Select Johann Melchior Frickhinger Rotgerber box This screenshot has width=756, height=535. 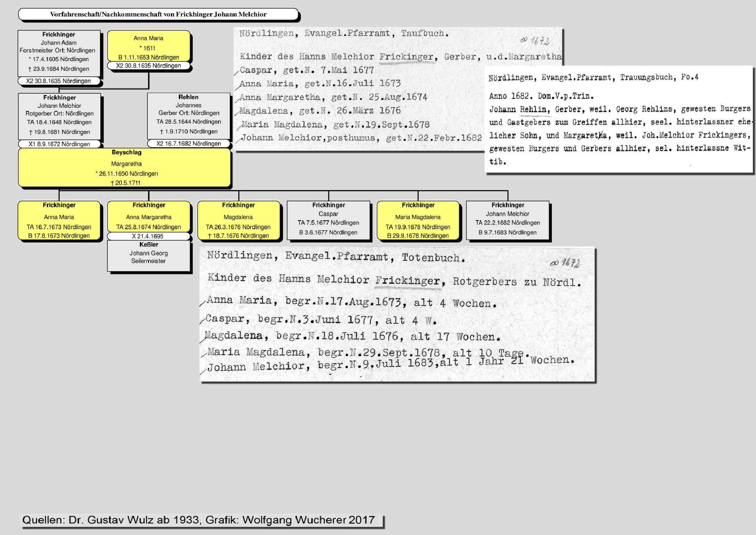(59, 116)
